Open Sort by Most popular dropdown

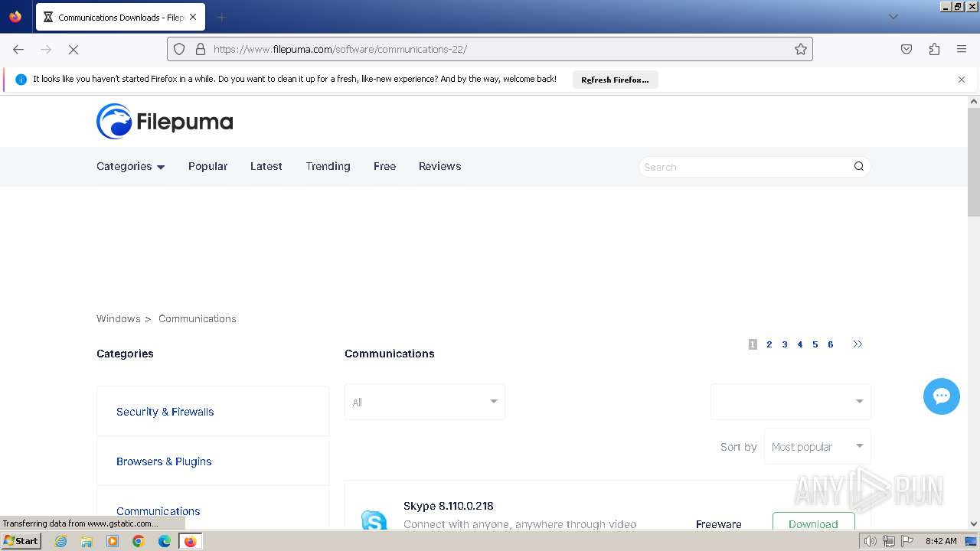coord(817,446)
